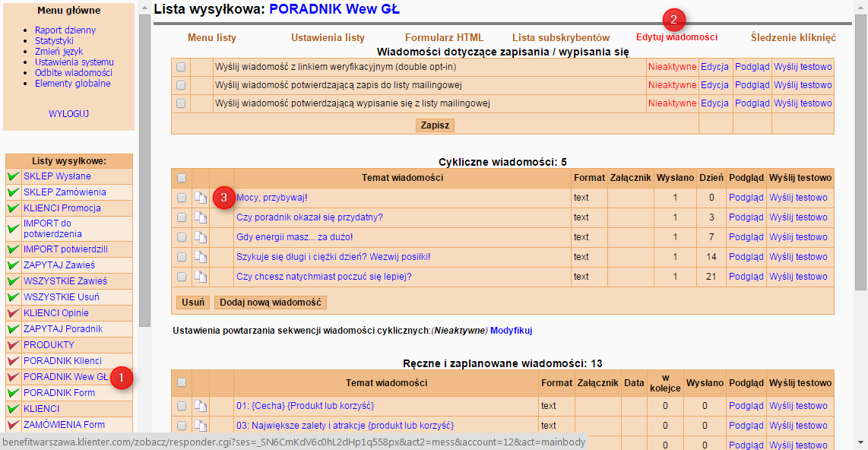Switch to Formularz HTML tab

(444, 38)
